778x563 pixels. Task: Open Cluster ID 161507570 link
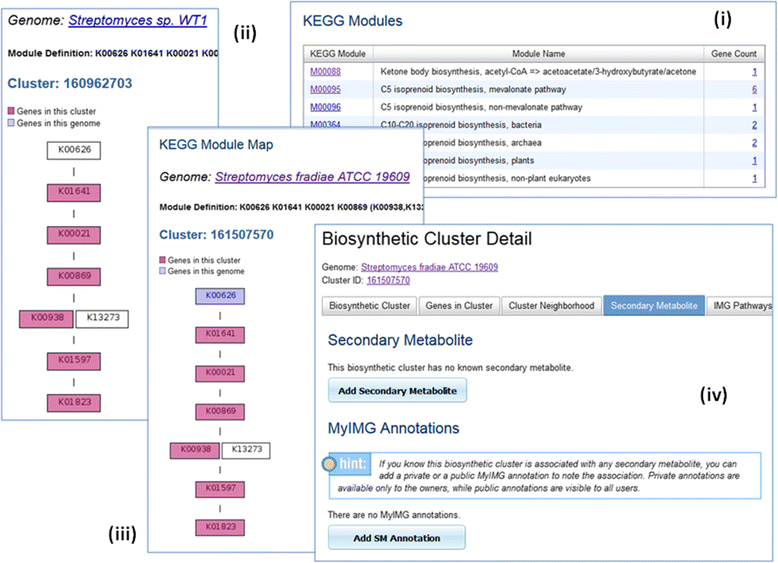[388, 280]
